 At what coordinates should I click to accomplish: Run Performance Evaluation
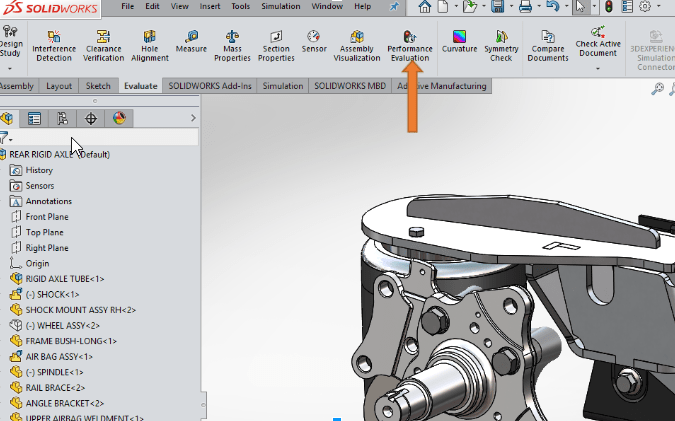pos(409,46)
